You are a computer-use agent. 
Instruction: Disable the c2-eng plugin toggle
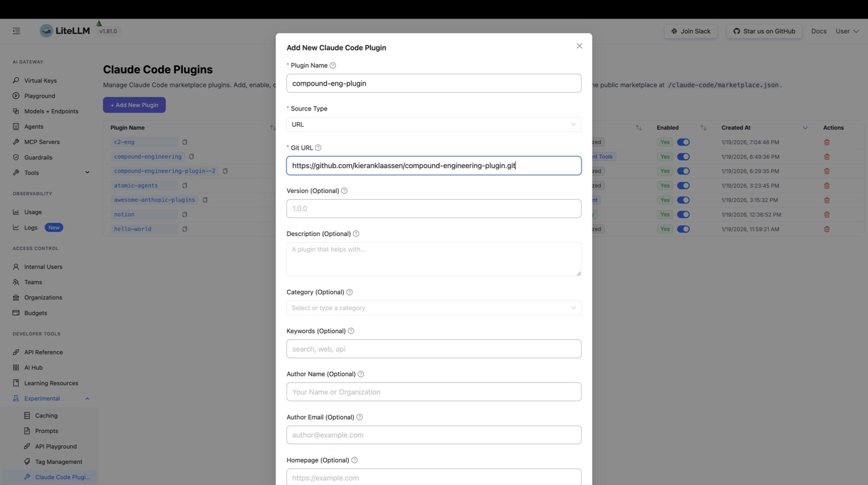(x=683, y=142)
